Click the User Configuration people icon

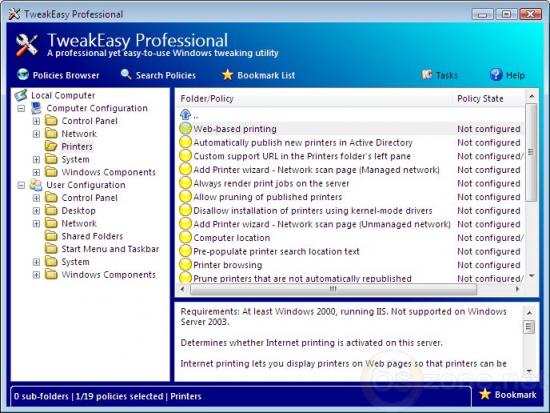[x=36, y=185]
